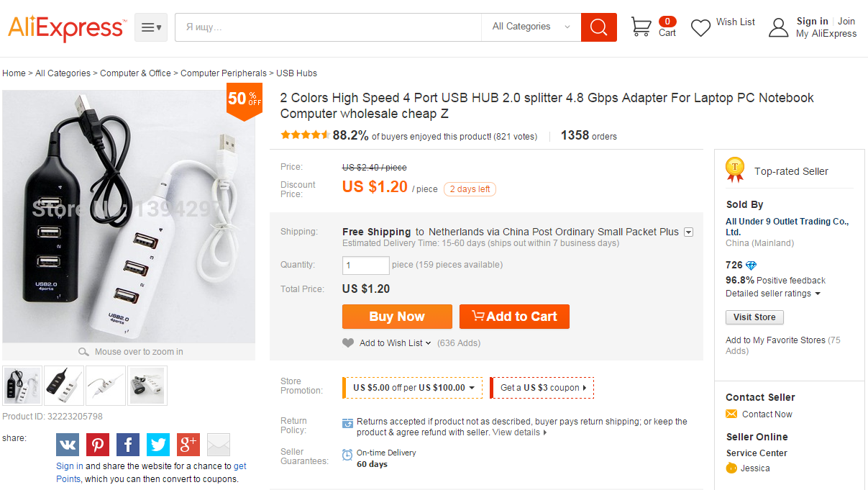
Task: Click the Wish List heart icon
Action: coord(700,28)
